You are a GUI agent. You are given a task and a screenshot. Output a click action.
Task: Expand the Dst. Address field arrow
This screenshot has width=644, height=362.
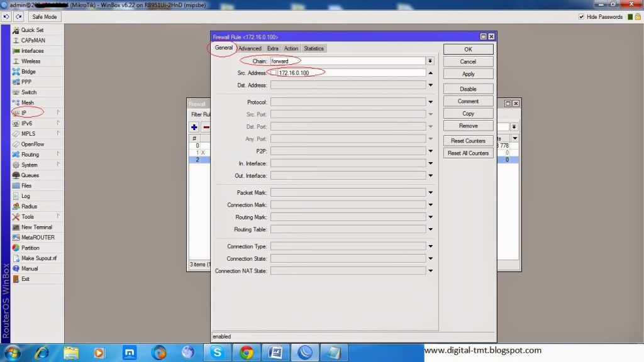tap(430, 85)
